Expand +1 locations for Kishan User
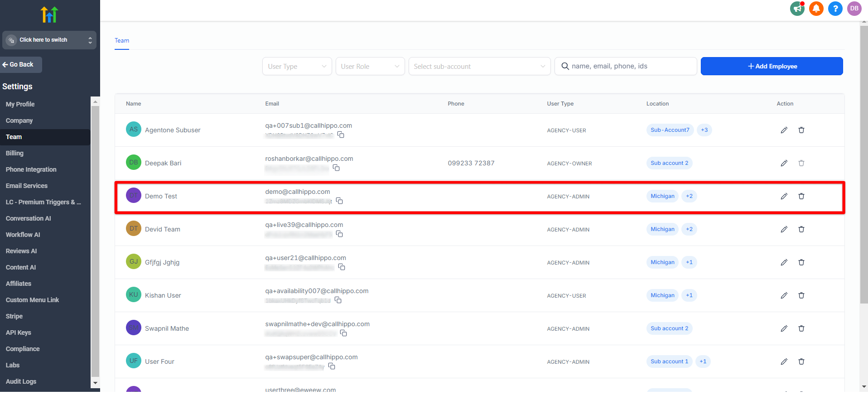Image resolution: width=868 pixels, height=400 pixels. 690,295
